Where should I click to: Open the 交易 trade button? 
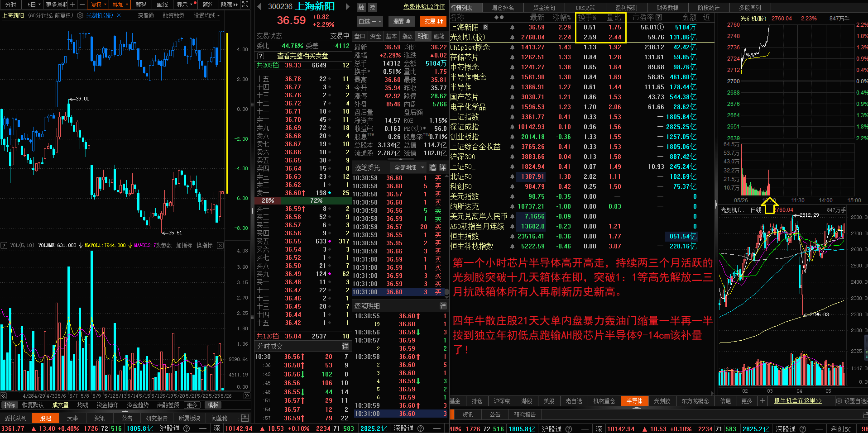(x=434, y=21)
